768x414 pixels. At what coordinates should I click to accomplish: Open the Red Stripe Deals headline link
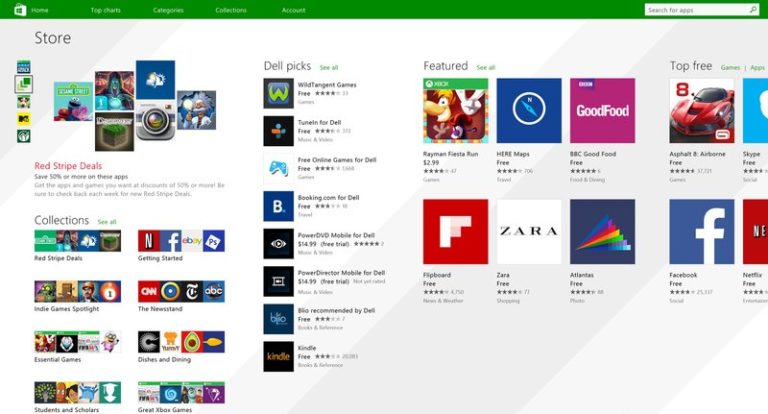click(68, 166)
